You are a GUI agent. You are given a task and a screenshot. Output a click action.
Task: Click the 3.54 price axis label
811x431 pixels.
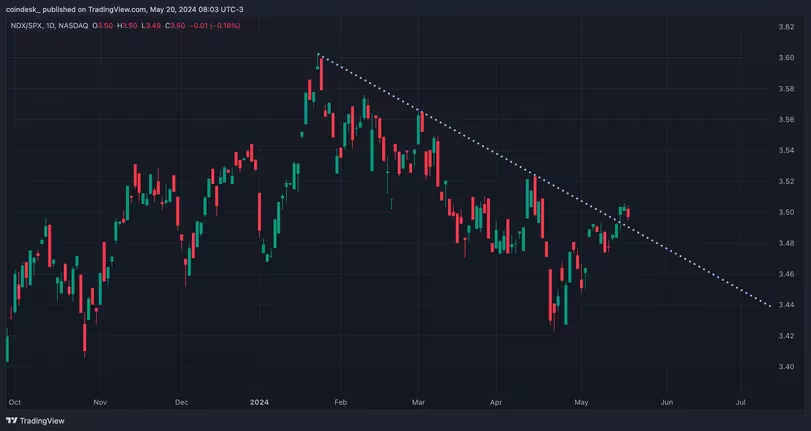786,151
